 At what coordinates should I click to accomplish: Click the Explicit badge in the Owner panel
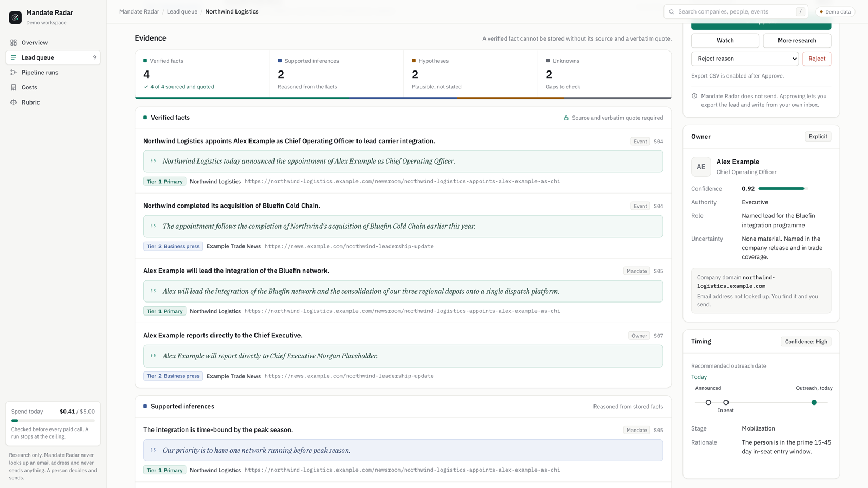tap(818, 137)
